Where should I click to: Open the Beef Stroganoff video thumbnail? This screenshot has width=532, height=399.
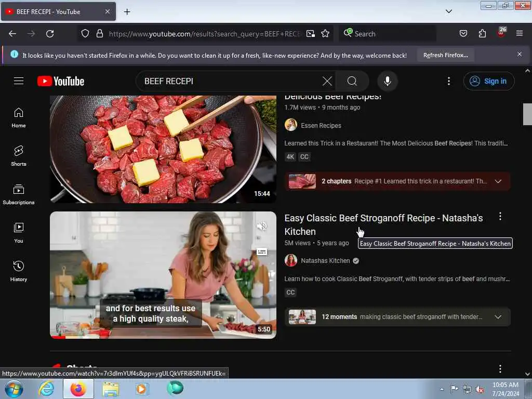pyautogui.click(x=163, y=275)
